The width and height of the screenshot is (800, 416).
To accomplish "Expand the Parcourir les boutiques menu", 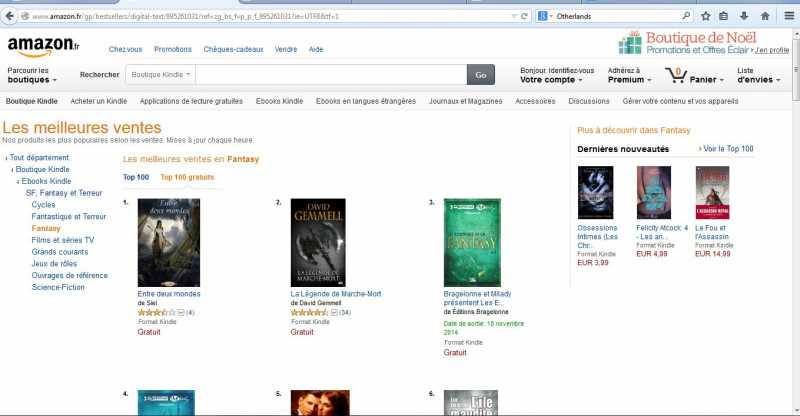I will [x=32, y=75].
